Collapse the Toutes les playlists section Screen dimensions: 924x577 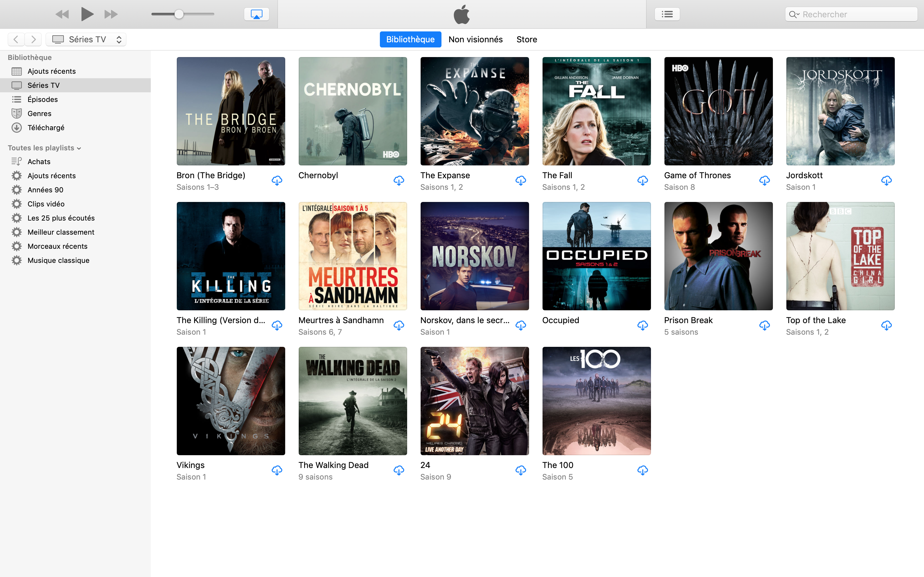79,148
